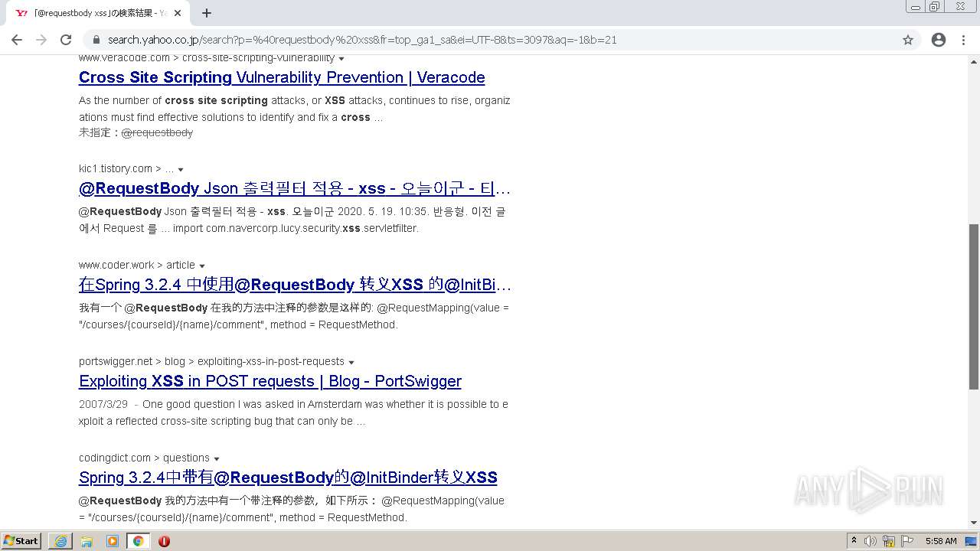
Task: Click the codingdict.com > questions breadcrumb
Action: 144,458
